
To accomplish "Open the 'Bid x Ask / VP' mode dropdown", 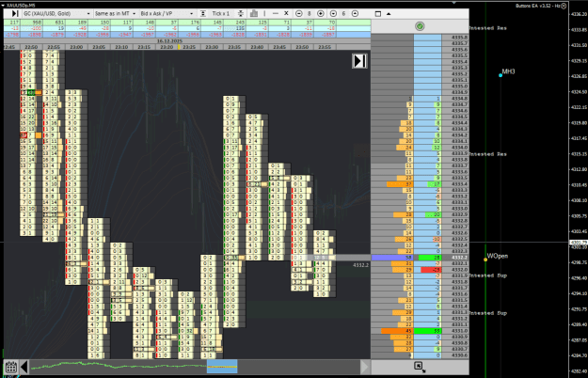I will tap(167, 13).
